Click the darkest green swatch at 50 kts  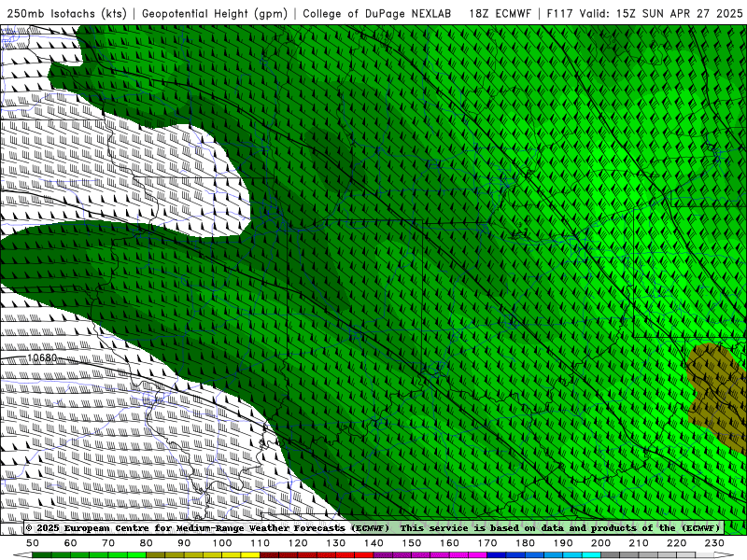(x=42, y=554)
